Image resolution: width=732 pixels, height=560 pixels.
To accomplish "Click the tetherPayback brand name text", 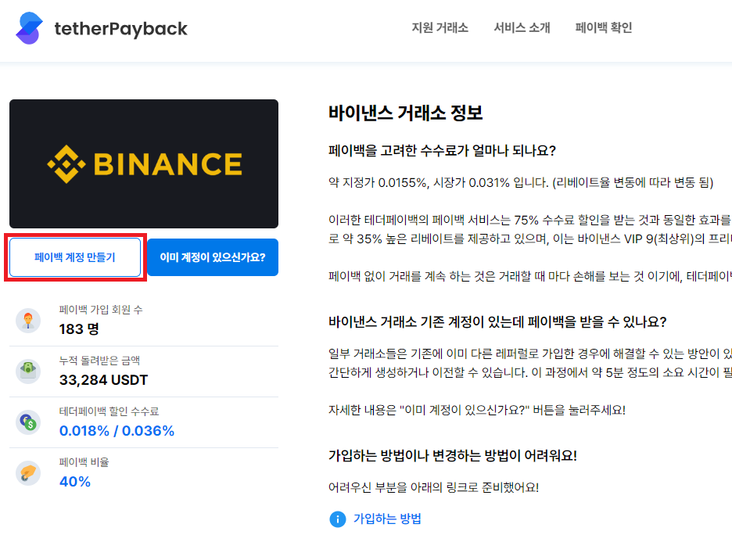I will (121, 27).
